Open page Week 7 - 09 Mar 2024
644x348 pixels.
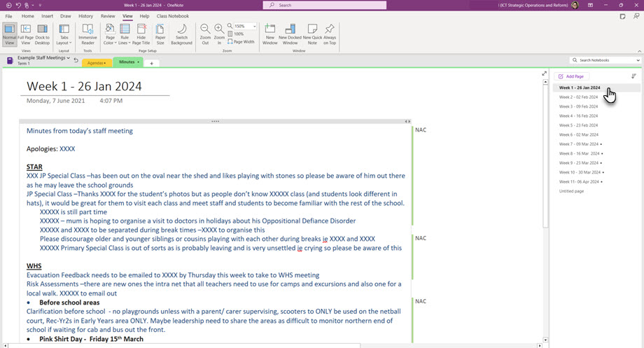(579, 144)
